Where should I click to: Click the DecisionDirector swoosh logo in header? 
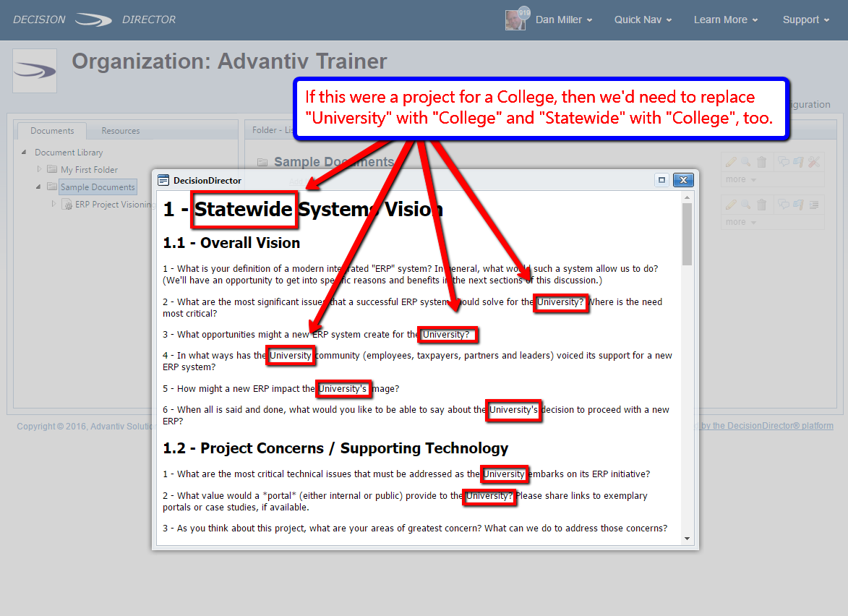click(x=93, y=20)
